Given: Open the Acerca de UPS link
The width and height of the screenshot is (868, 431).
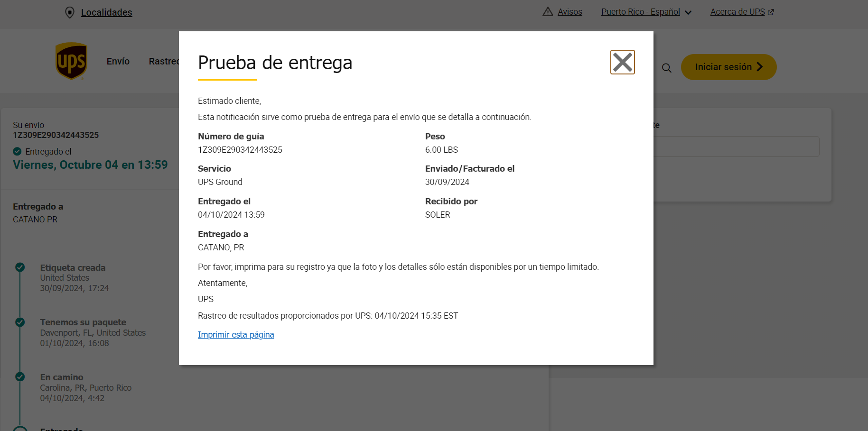Looking at the screenshot, I should coord(737,12).
